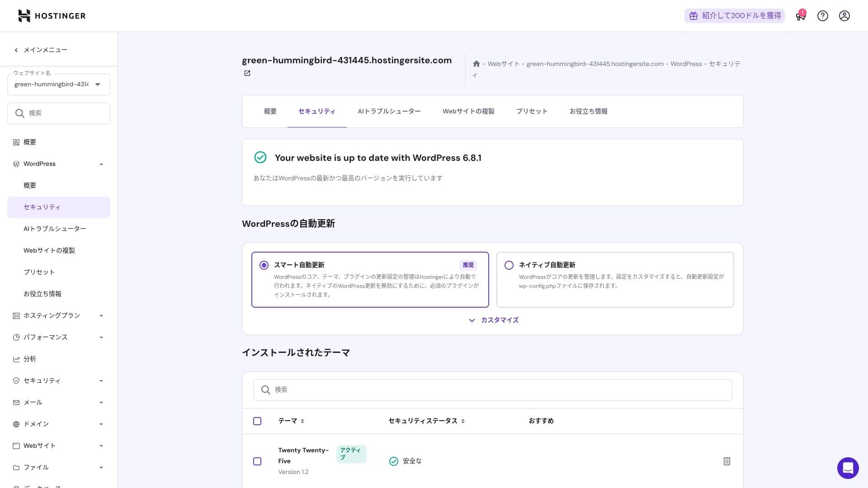Open the help question mark icon

[823, 16]
